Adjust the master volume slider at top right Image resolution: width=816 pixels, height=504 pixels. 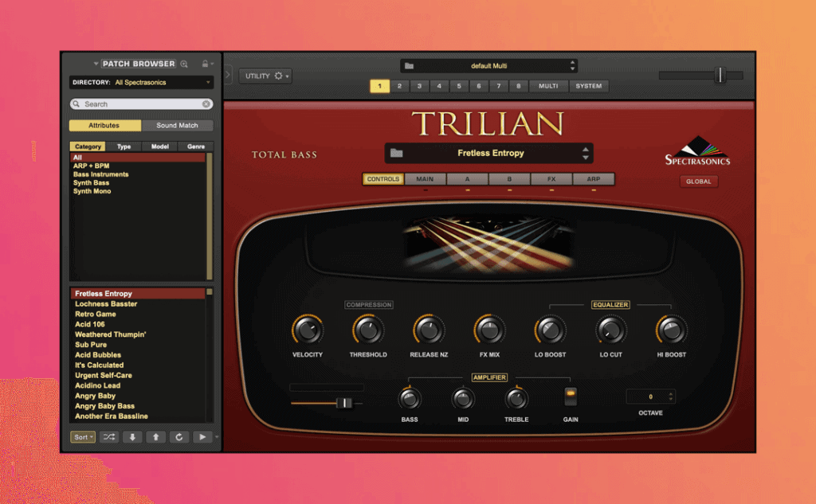pyautogui.click(x=720, y=76)
